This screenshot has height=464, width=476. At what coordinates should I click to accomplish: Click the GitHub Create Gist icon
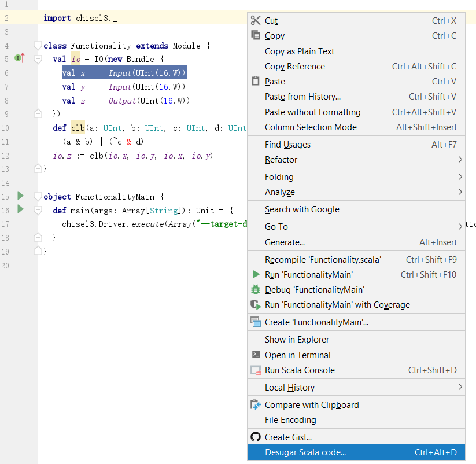click(x=256, y=437)
